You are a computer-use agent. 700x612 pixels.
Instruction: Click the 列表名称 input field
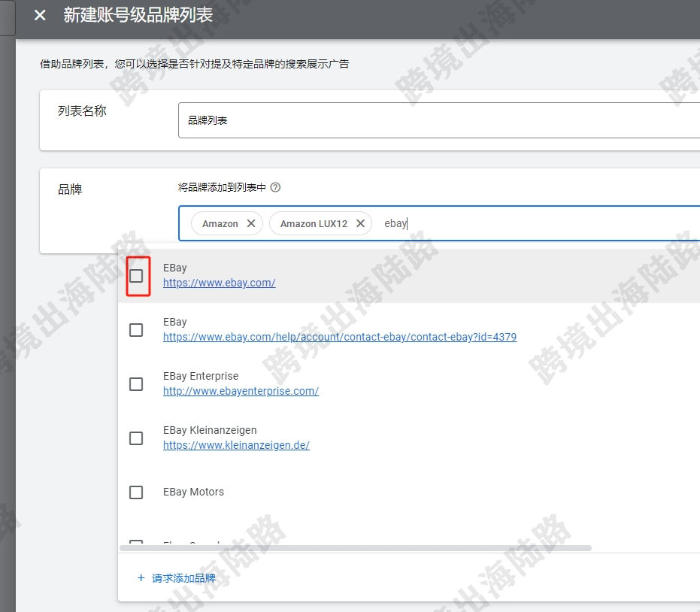pyautogui.click(x=439, y=120)
